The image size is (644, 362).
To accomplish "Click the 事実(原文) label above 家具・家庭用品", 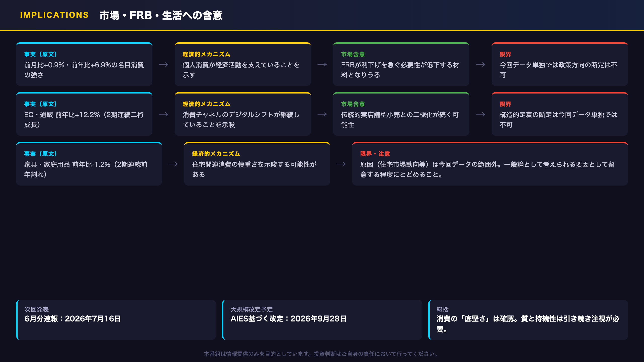I will click(41, 154).
